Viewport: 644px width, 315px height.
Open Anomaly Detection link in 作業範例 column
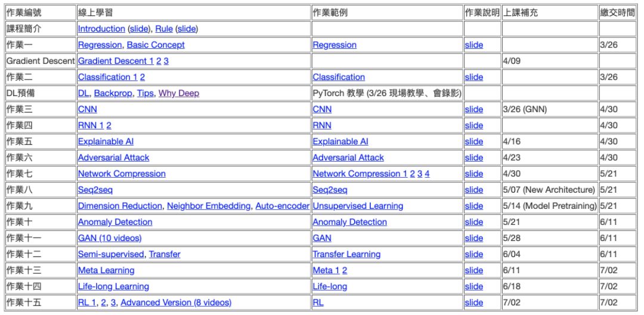point(349,222)
